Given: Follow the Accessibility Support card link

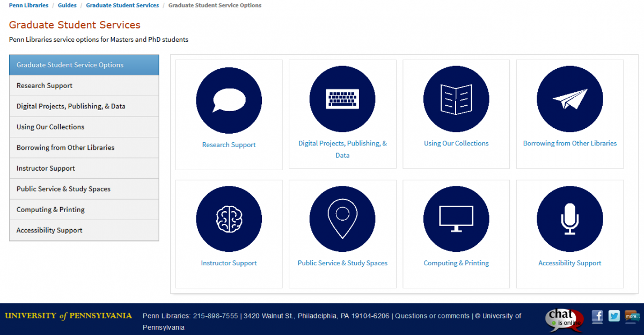Looking at the screenshot, I should pos(570,263).
